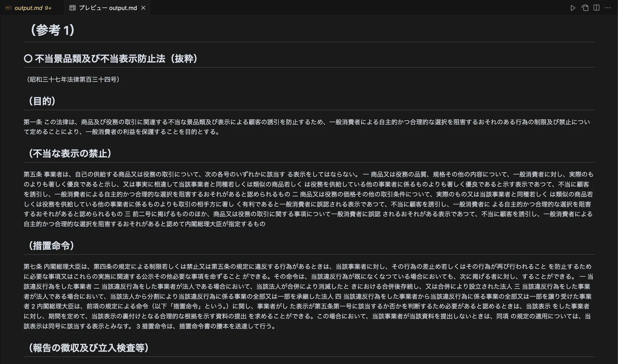Open more actions ellipsis menu
Viewport: 618px width, 364px height.
point(608,8)
